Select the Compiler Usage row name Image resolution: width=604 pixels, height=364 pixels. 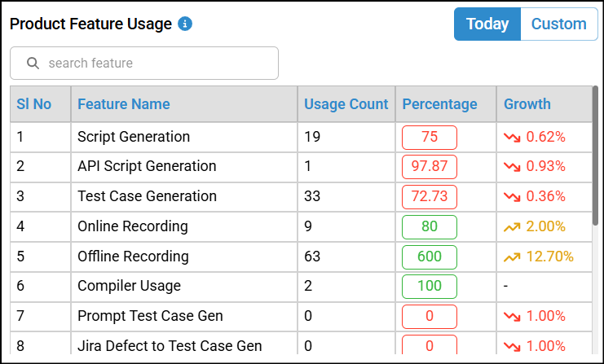click(129, 286)
